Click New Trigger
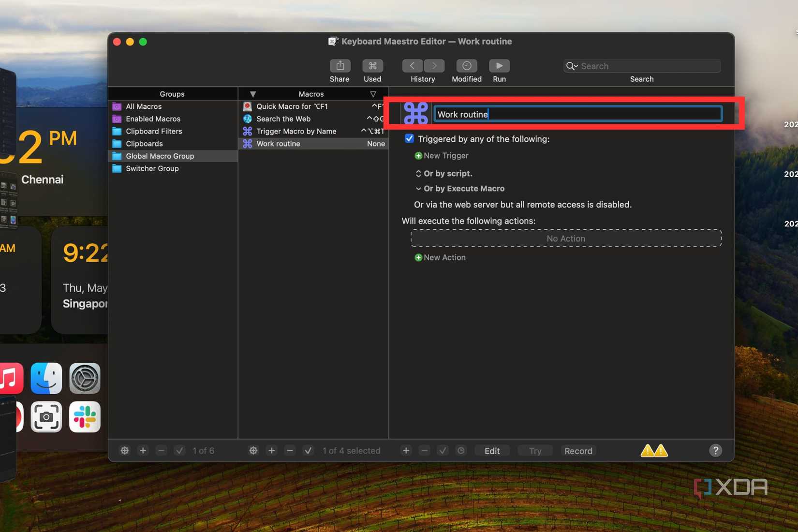 [x=442, y=156]
